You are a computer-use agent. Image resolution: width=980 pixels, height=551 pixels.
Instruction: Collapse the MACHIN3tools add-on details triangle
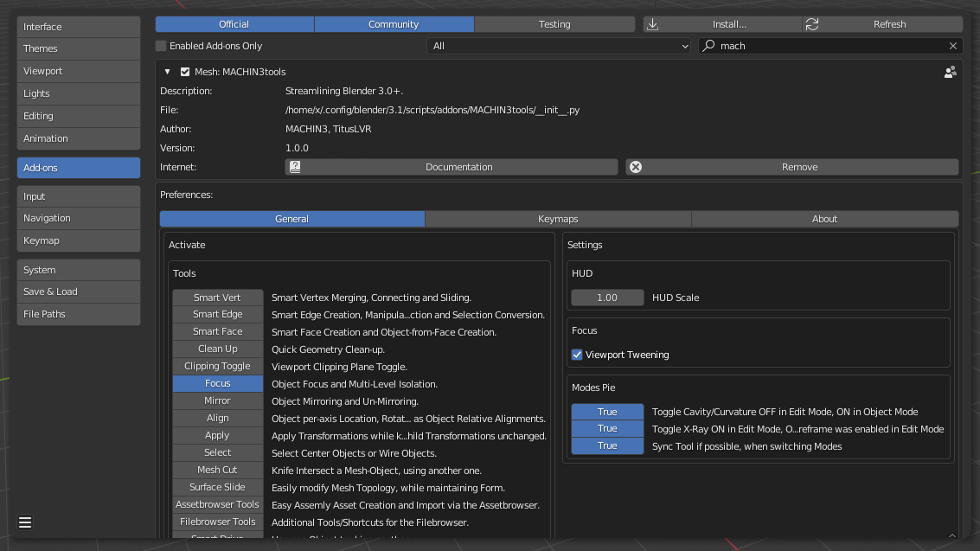(167, 72)
